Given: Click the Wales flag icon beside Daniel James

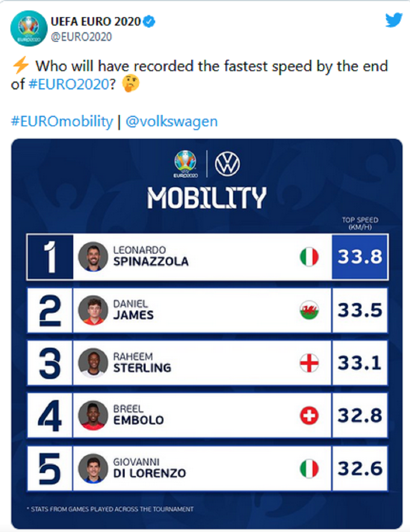Looking at the screenshot, I should pyautogui.click(x=309, y=310).
